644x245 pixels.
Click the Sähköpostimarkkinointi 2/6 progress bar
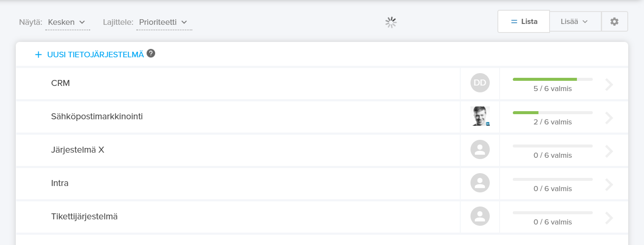pyautogui.click(x=553, y=112)
